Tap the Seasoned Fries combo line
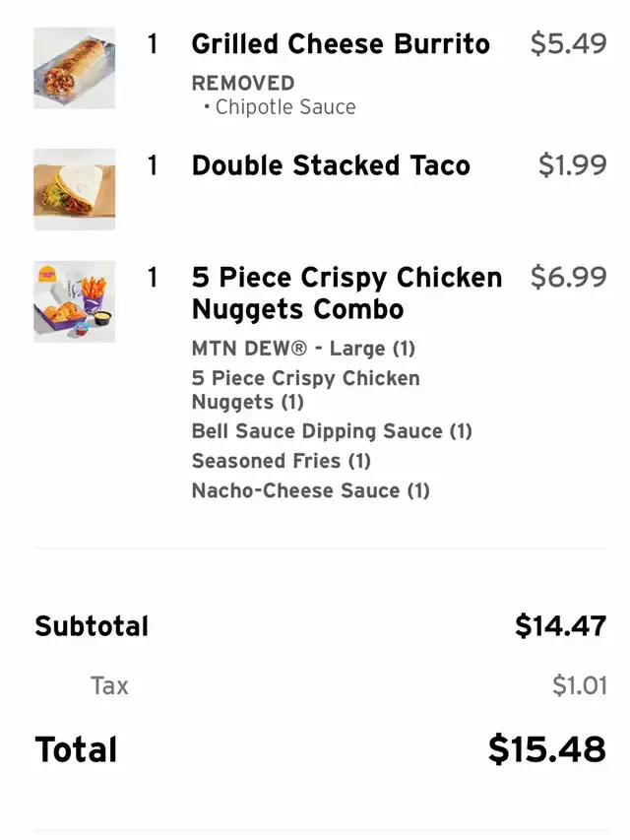The height and width of the screenshot is (840, 630). click(281, 461)
